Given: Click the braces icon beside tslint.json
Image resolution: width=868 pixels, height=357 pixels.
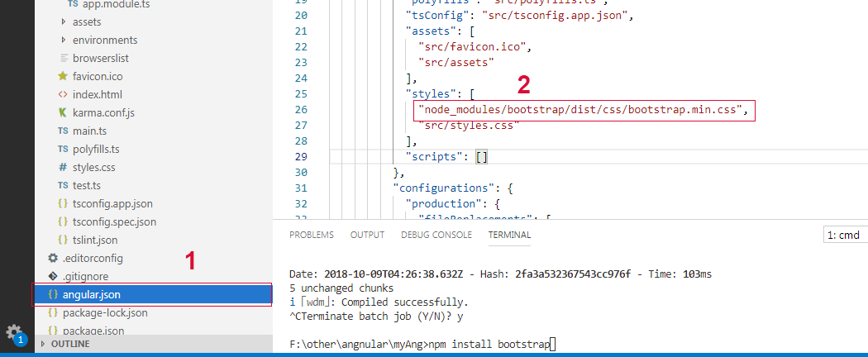Looking at the screenshot, I should coord(63,240).
